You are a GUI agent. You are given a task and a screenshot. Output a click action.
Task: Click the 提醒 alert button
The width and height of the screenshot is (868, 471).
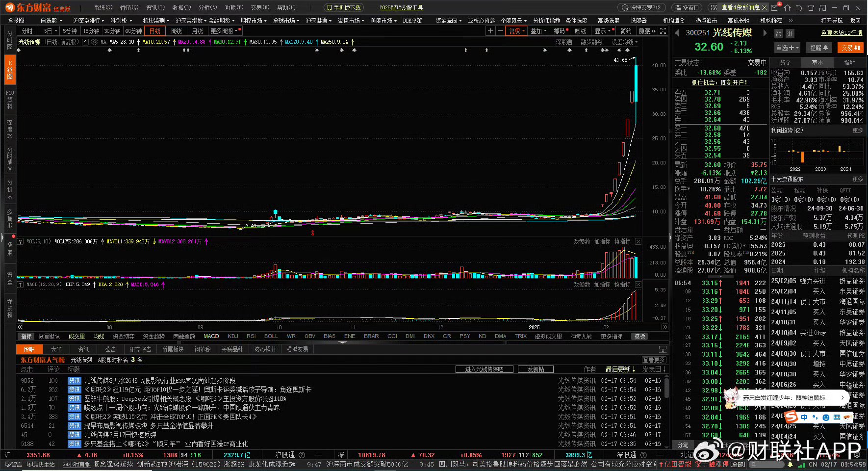point(819,48)
